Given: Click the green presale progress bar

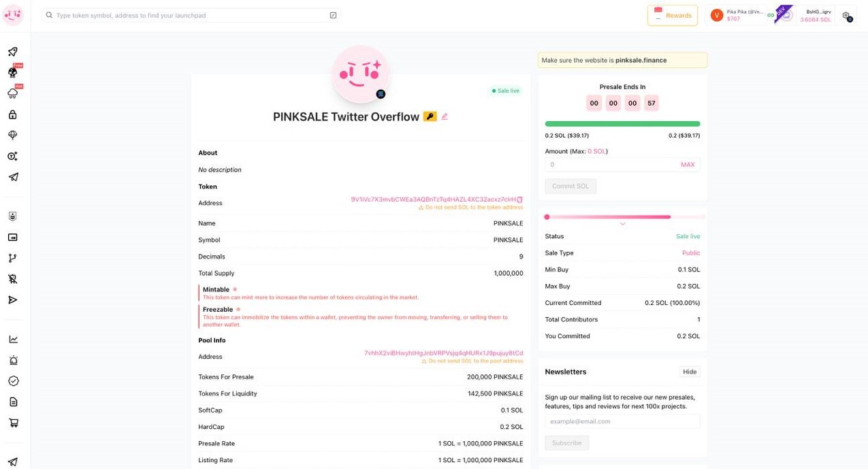Looking at the screenshot, I should tap(622, 124).
